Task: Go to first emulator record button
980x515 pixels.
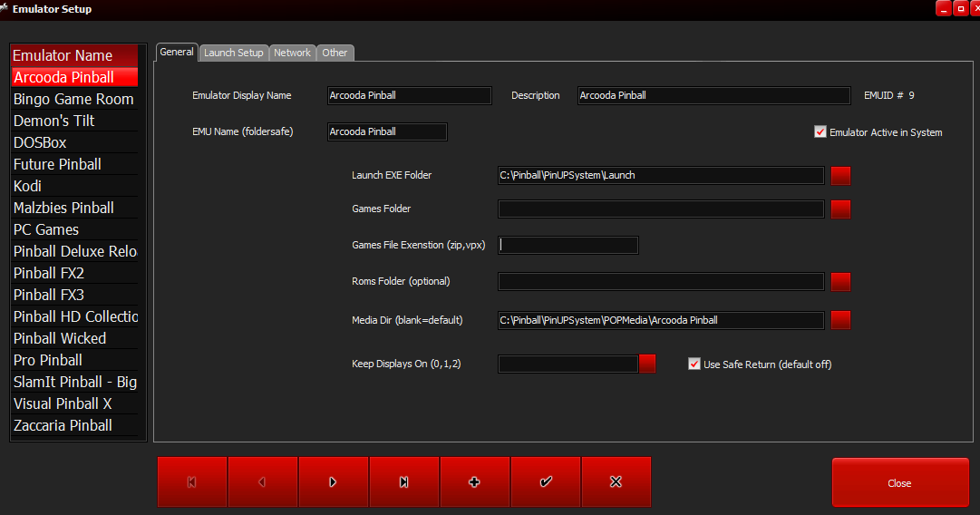Action: (x=192, y=482)
